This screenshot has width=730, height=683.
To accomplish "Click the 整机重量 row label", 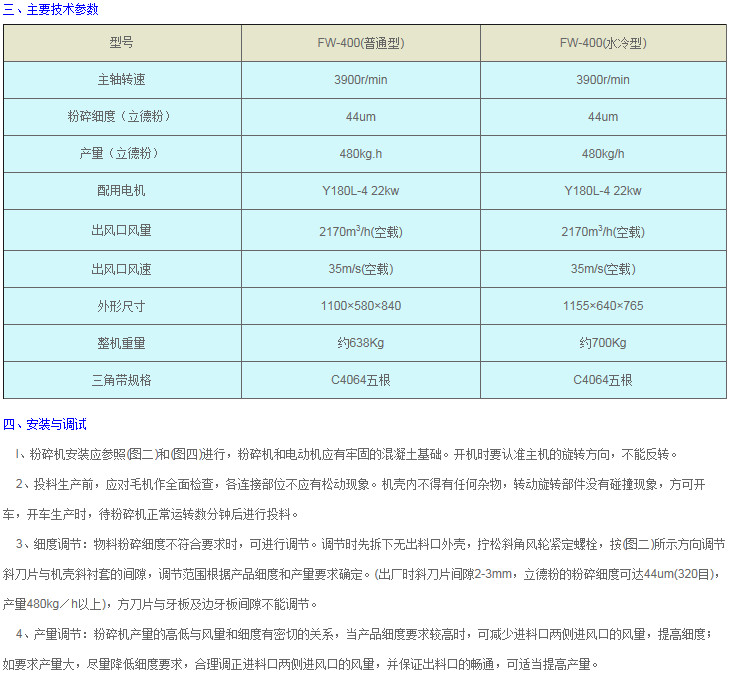I will click(x=122, y=343).
